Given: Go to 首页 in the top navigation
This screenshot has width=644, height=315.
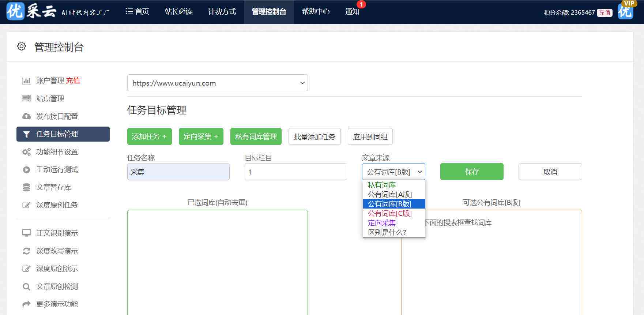Looking at the screenshot, I should pos(137,12).
